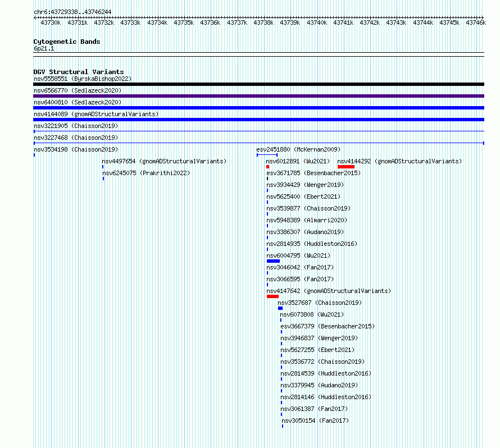
Task: Click the 43734k ruler tick label
Action: (157, 22)
